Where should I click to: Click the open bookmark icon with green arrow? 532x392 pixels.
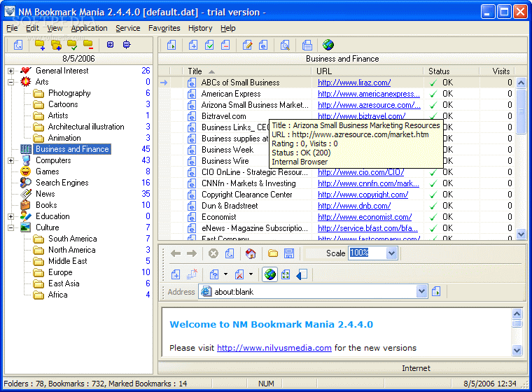(171, 45)
